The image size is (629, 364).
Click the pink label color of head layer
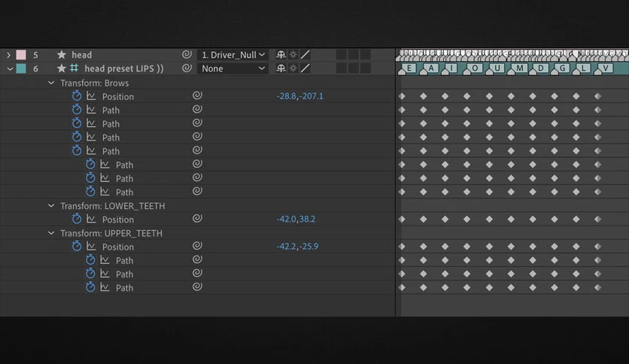21,54
